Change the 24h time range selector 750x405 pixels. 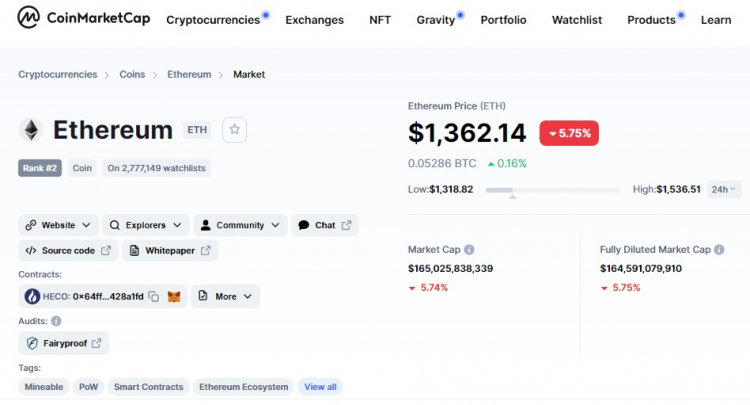point(723,189)
